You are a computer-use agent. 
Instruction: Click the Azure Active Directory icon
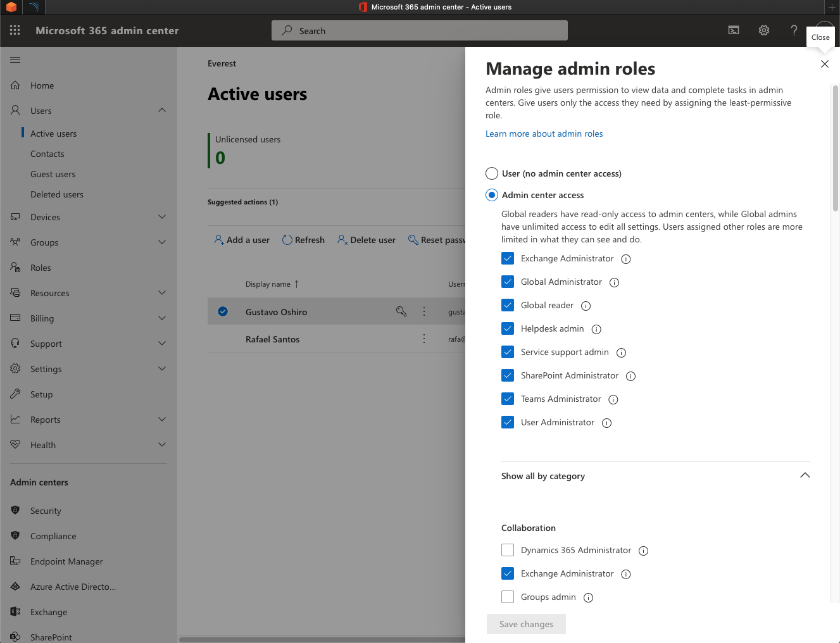[x=16, y=586]
